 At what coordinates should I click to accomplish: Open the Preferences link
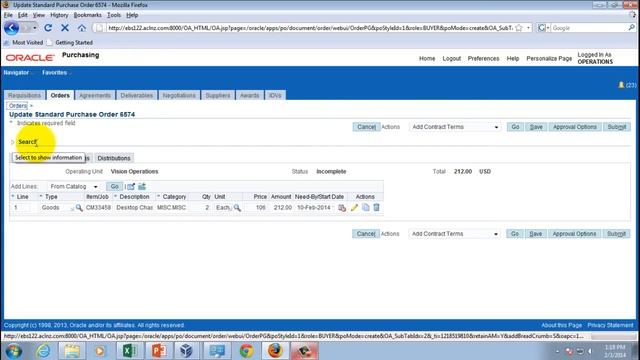click(483, 59)
